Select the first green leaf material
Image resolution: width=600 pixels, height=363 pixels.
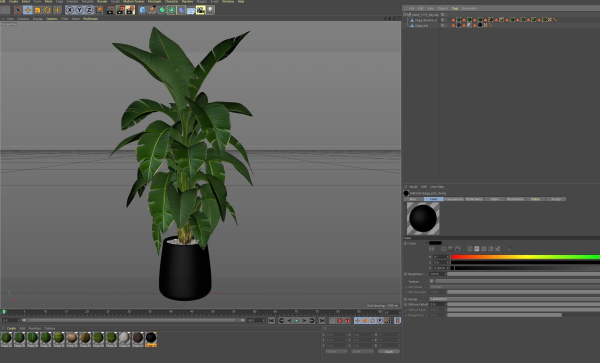7,338
